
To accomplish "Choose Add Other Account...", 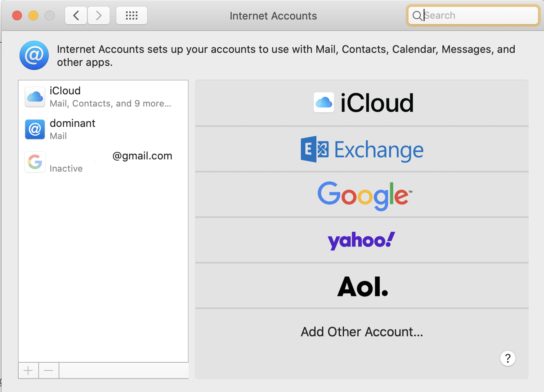I will [x=362, y=332].
